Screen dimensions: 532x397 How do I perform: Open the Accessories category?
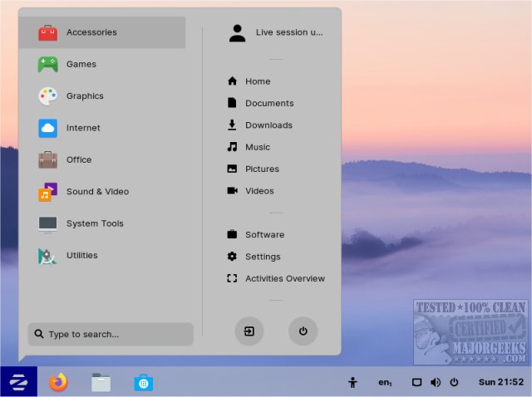click(102, 32)
